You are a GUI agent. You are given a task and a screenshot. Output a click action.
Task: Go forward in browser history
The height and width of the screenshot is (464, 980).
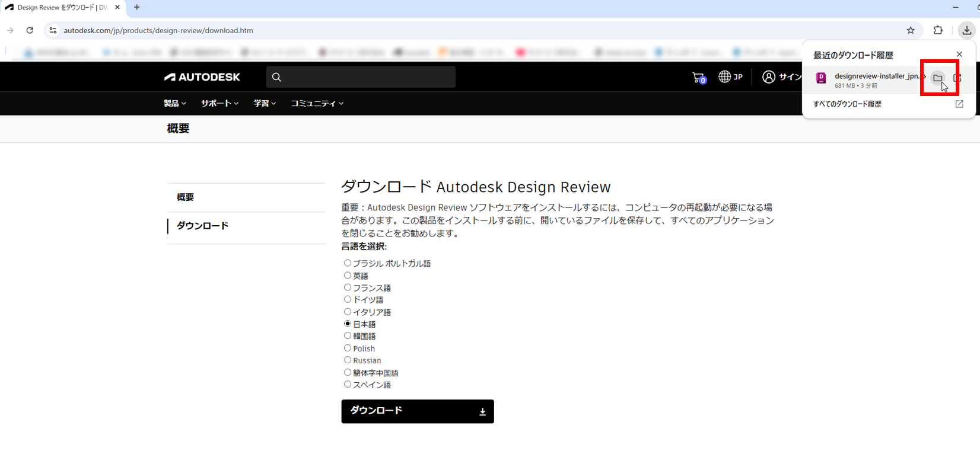10,30
